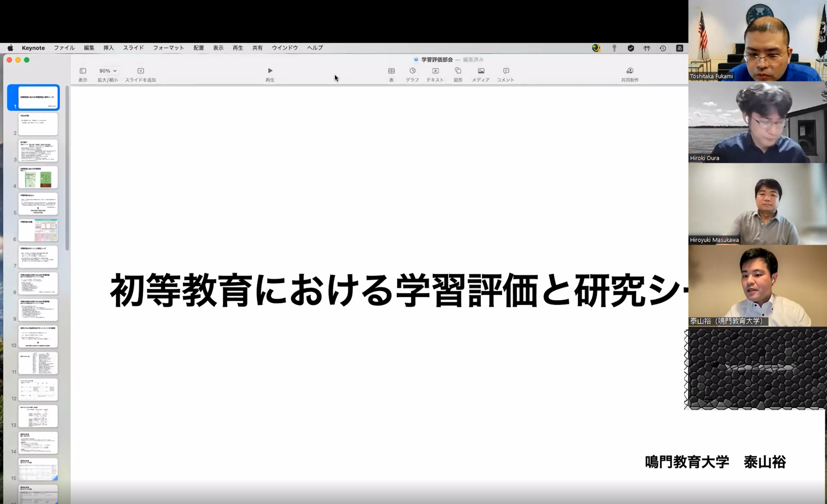This screenshot has width=827, height=504.
Task: Open the Media (メディア) menu icon
Action: click(481, 71)
